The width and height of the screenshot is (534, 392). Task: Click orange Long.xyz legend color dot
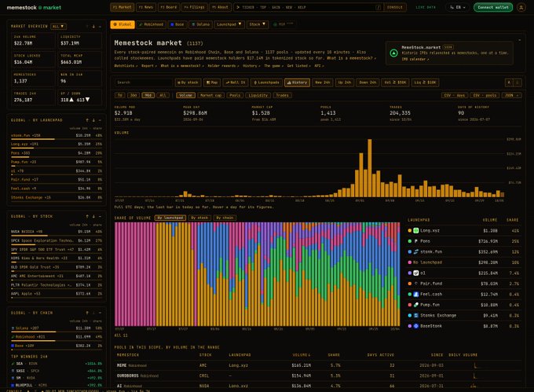click(x=409, y=231)
